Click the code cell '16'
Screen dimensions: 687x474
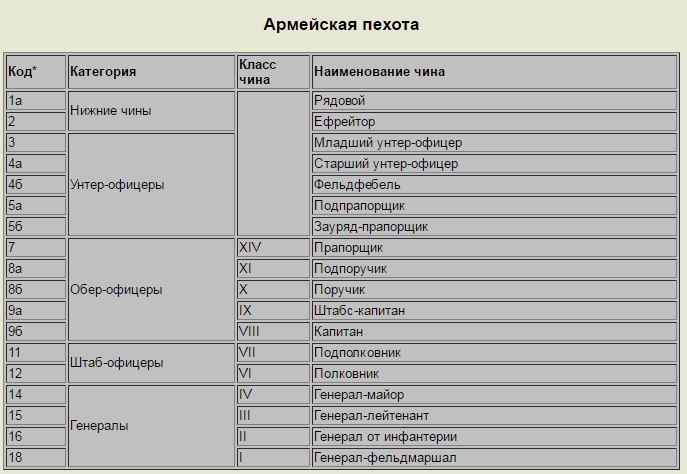pos(36,437)
